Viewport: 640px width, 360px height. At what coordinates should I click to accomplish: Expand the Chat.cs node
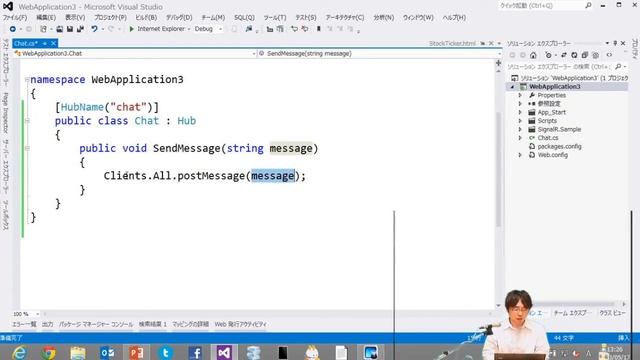tap(520, 138)
